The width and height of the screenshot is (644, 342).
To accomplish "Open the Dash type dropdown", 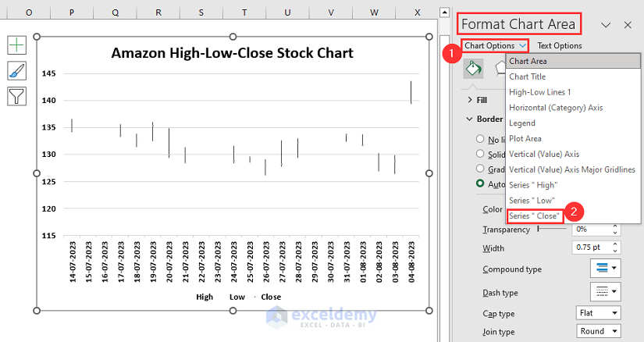I will (x=606, y=292).
